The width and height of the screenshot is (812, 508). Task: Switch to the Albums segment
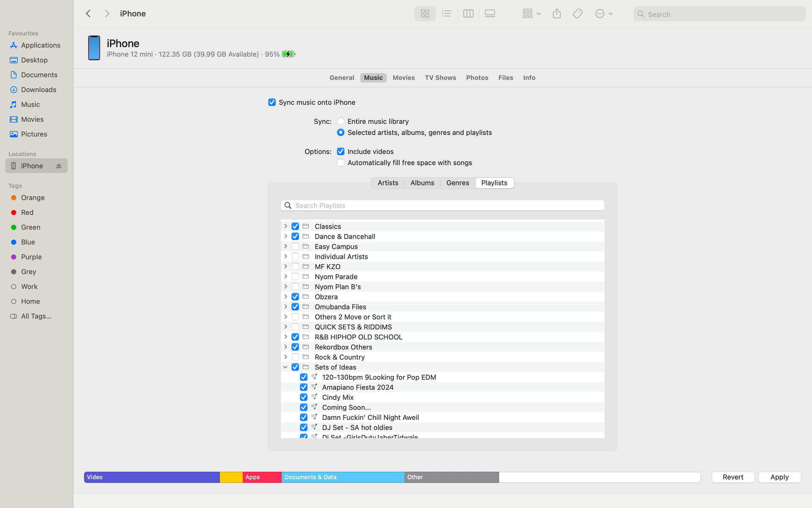coord(422,183)
